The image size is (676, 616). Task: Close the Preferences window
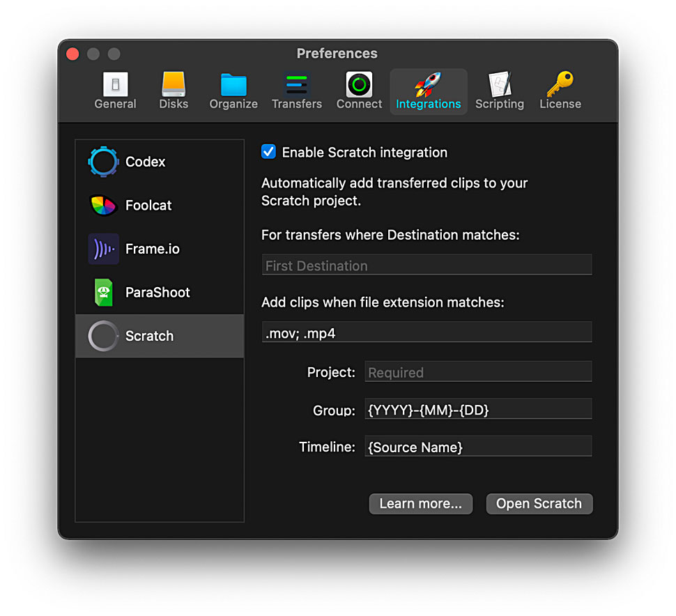point(73,54)
